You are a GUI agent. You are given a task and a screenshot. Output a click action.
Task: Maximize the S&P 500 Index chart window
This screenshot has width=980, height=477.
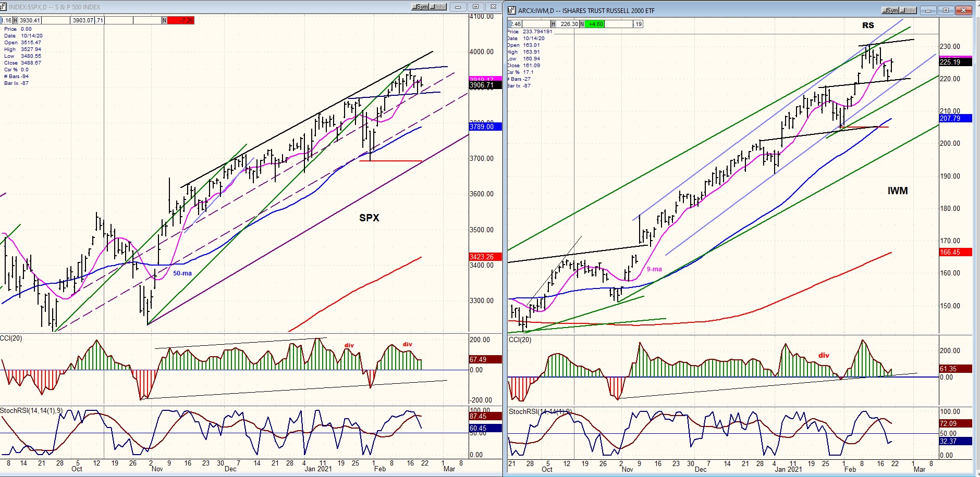(475, 7)
